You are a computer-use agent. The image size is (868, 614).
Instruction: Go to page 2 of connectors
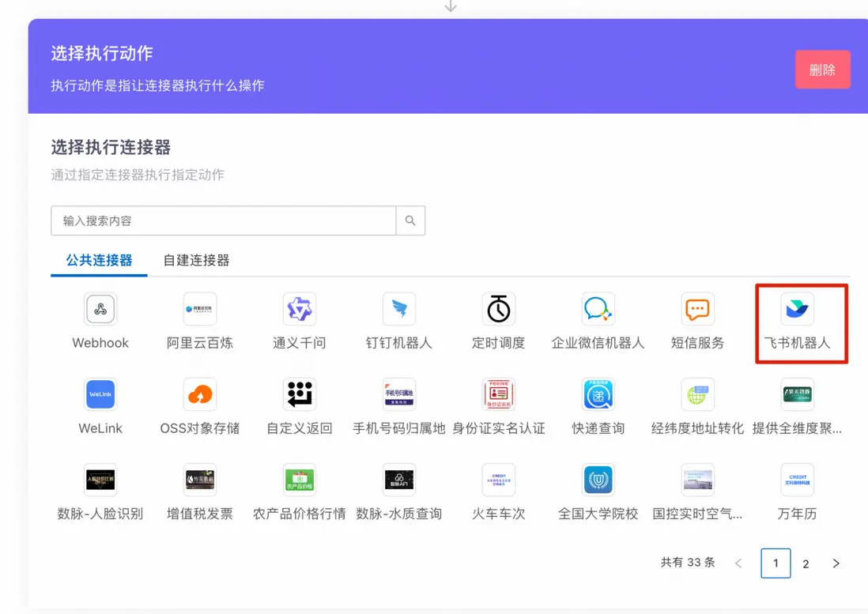pos(806,563)
